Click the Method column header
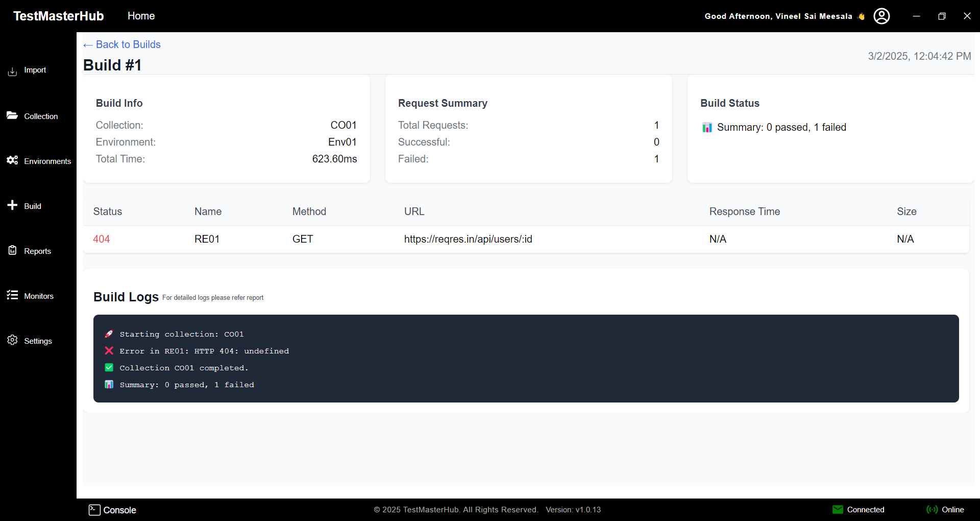The height and width of the screenshot is (521, 980). [x=309, y=211]
